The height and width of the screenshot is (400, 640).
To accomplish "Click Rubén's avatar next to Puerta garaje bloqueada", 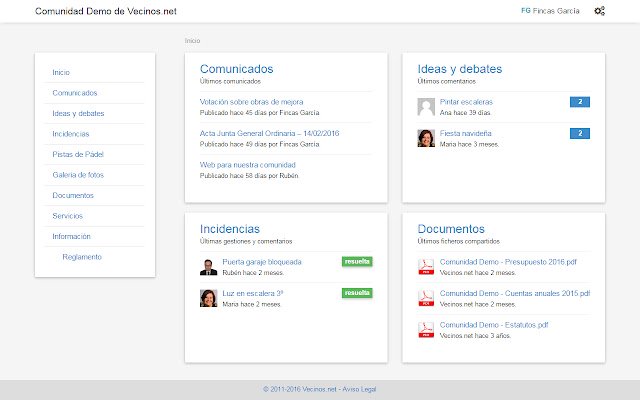I will tap(208, 267).
